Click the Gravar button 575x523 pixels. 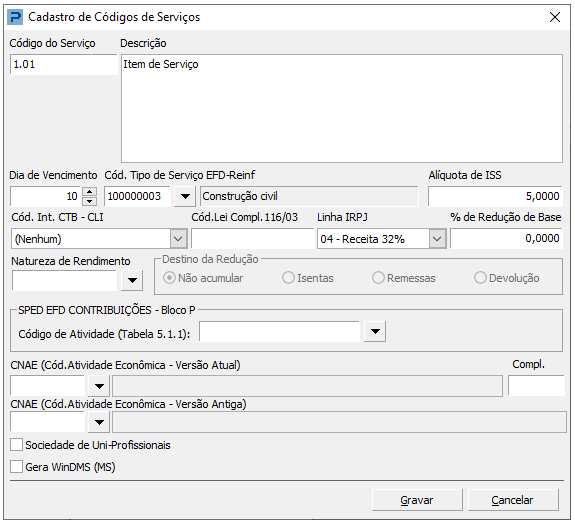point(417,500)
